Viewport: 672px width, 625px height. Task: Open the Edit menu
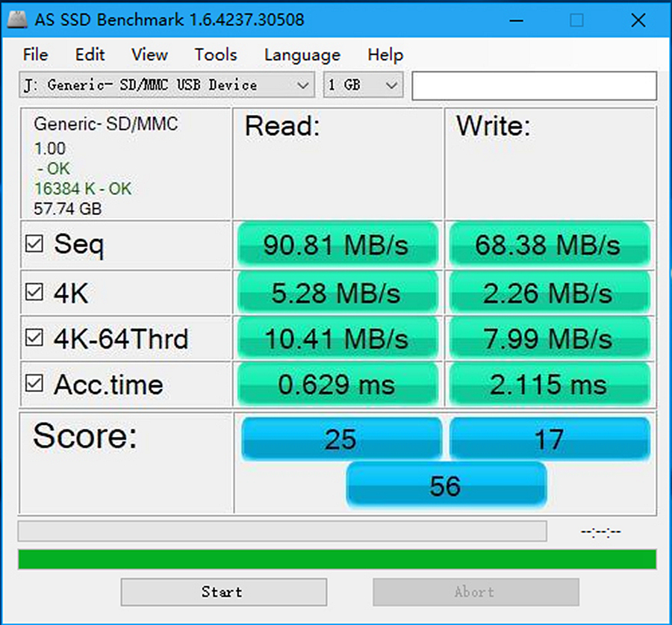pyautogui.click(x=90, y=55)
